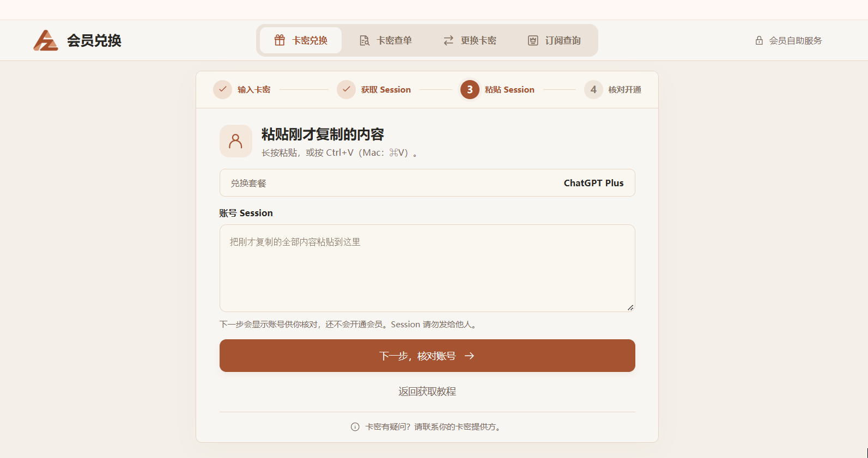Image resolution: width=868 pixels, height=458 pixels.
Task: Click the checkmark circle for 获取 Session step
Action: [x=346, y=89]
